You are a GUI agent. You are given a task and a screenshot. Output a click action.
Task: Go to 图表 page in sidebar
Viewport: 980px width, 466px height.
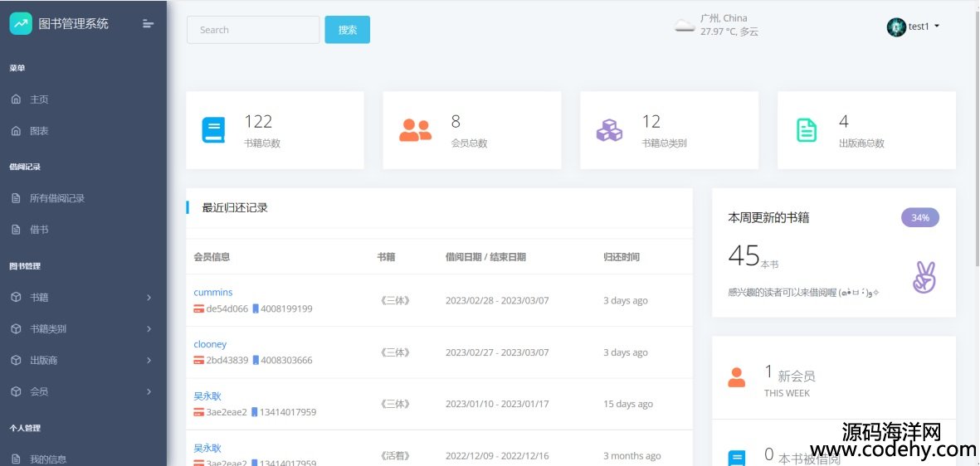pos(39,131)
